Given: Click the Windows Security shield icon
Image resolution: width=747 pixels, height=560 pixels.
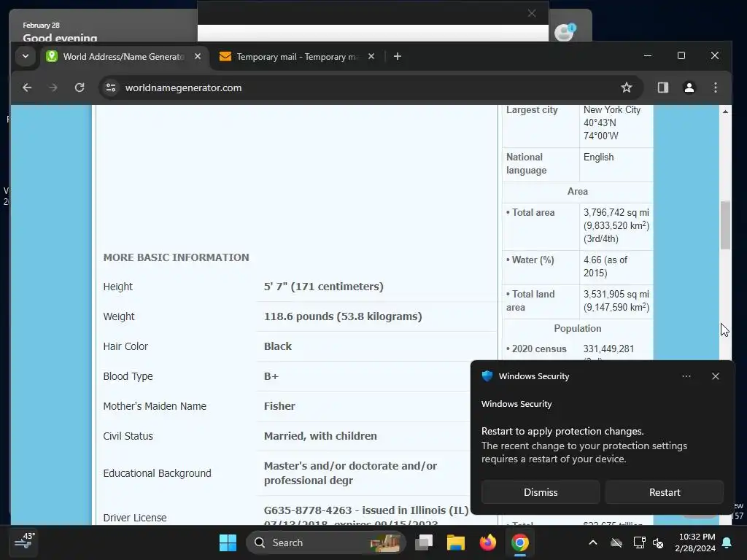Looking at the screenshot, I should (487, 376).
